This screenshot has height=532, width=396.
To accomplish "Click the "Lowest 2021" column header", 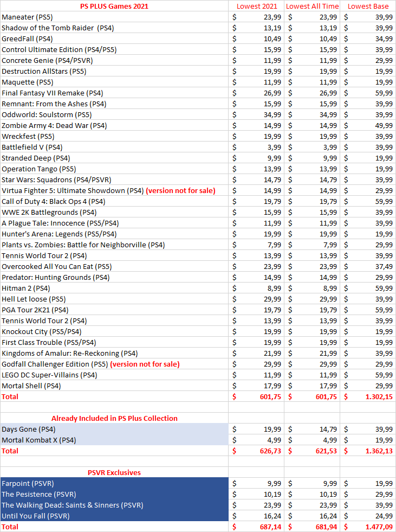I will [257, 6].
